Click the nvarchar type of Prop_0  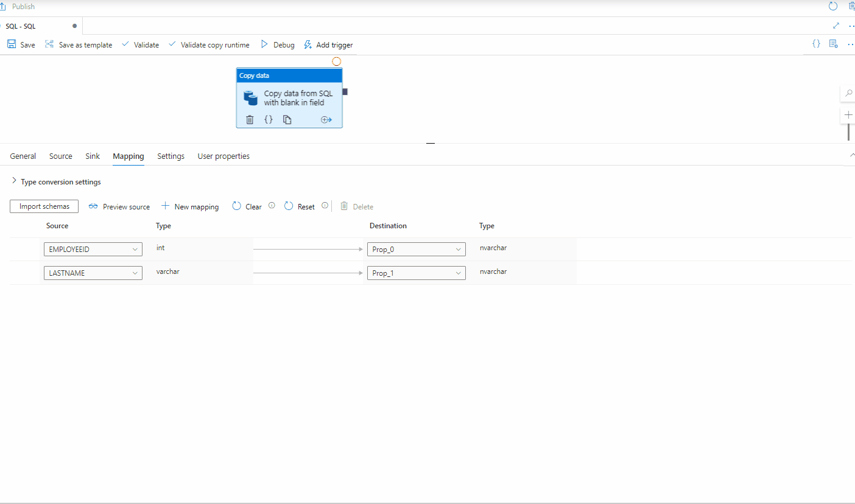pos(493,248)
